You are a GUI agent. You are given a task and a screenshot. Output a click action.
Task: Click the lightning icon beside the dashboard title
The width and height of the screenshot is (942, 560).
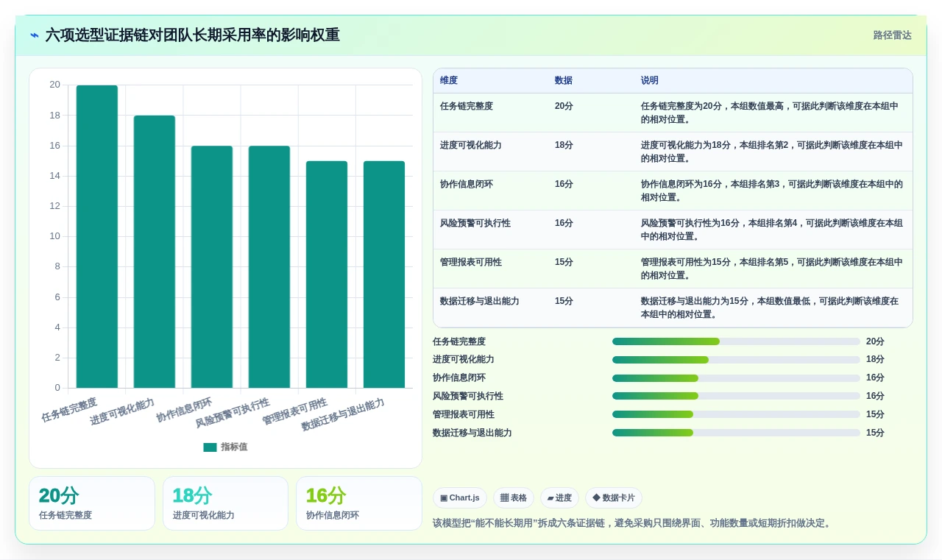(x=35, y=35)
